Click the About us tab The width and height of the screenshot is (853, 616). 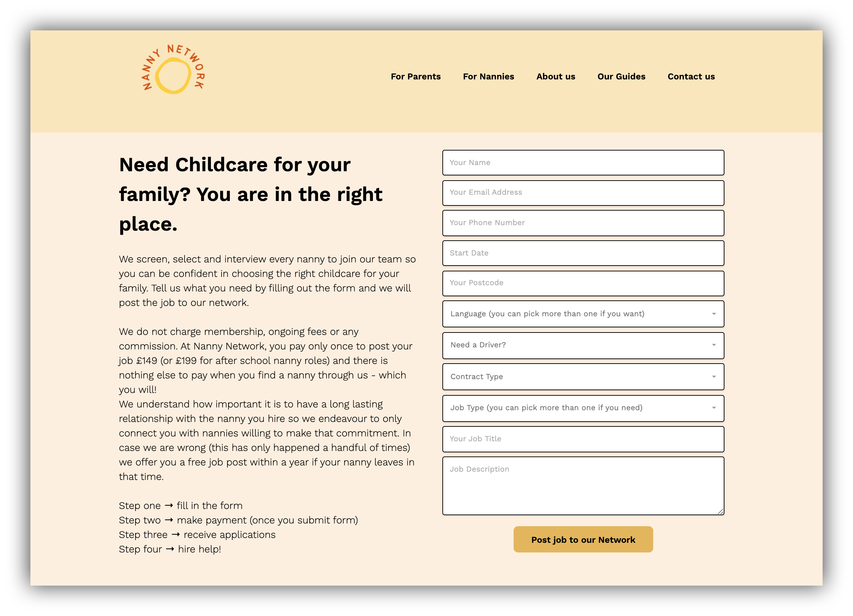click(554, 76)
